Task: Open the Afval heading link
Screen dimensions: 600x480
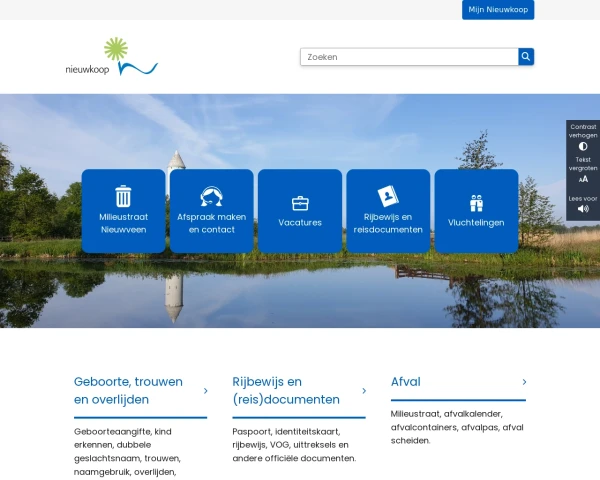Action: [406, 382]
